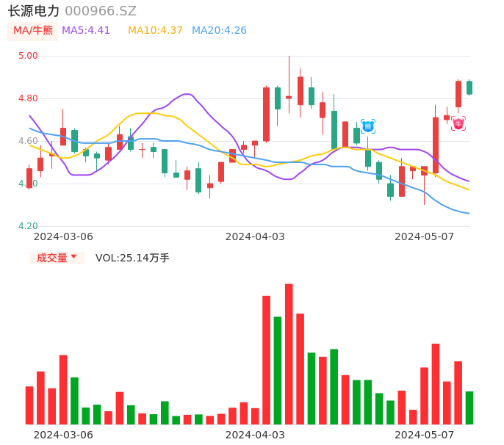The width and height of the screenshot is (504, 445).
Task: Click the 4.20 price axis label
Action: pyautogui.click(x=28, y=226)
